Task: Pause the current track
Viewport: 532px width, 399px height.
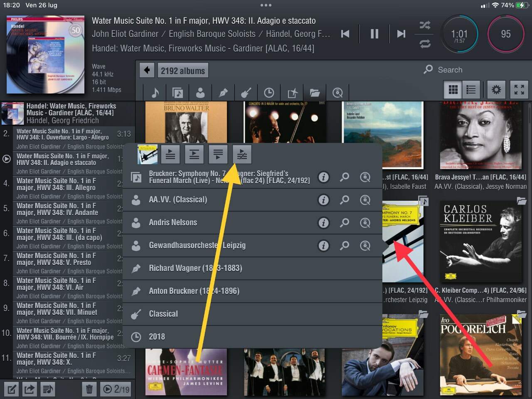Action: tap(374, 34)
